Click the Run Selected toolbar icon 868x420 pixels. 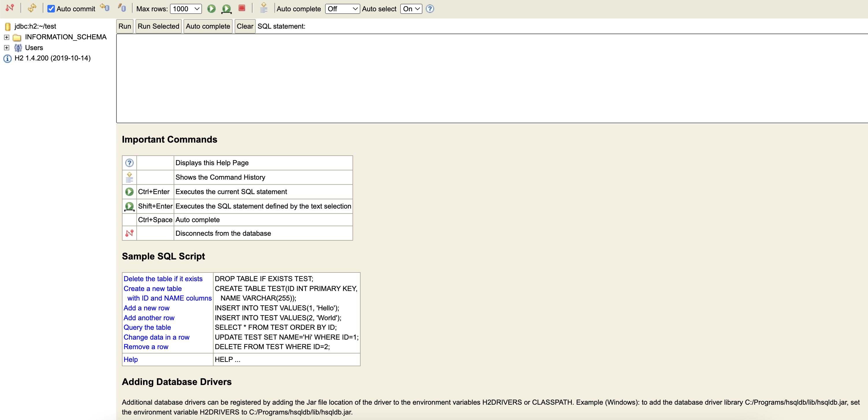[227, 9]
